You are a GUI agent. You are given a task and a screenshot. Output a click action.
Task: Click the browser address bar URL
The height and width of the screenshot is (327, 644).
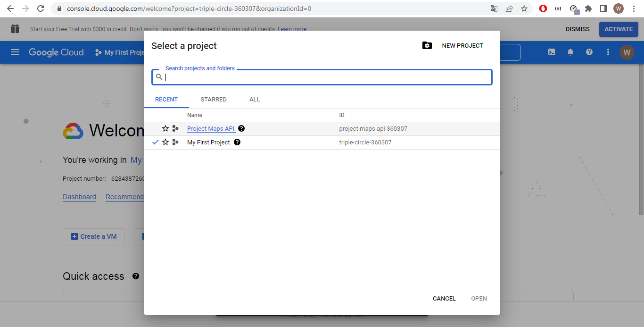(x=189, y=8)
